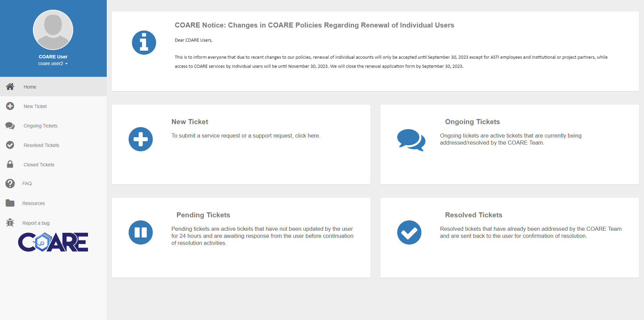The width and height of the screenshot is (644, 320).
Task: Click the notice paragraph about September 30, 2023
Action: click(391, 62)
